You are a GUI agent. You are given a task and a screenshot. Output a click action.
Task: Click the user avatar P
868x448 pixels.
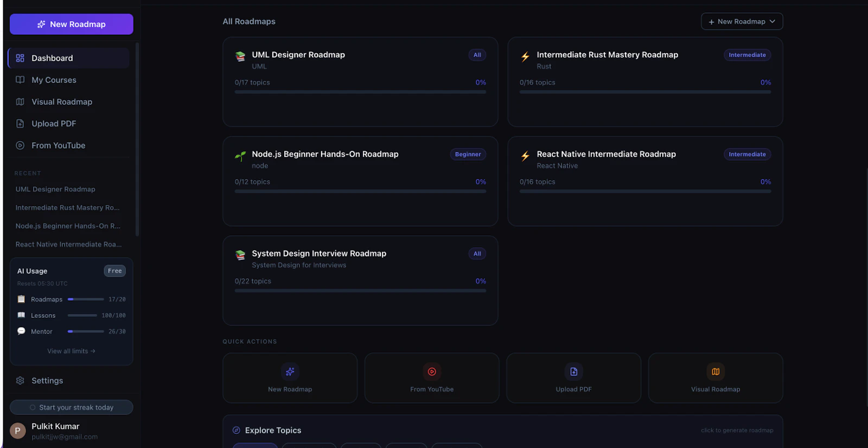pos(18,431)
